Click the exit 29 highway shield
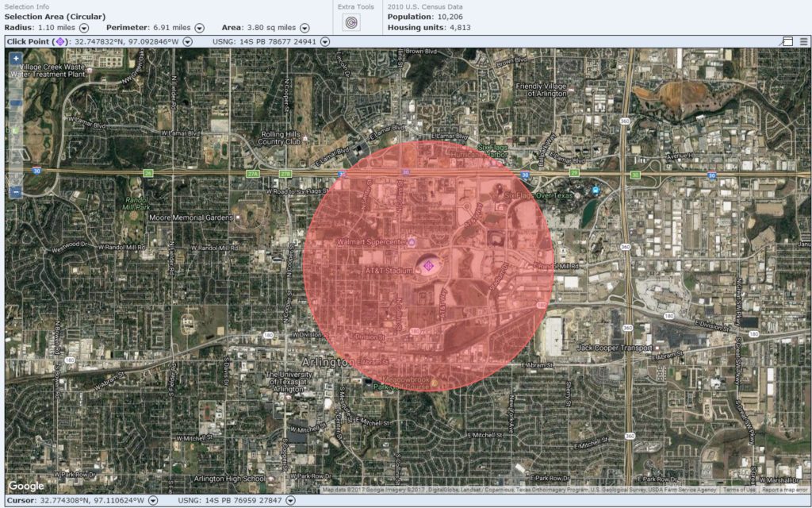The image size is (812, 508). pos(574,173)
